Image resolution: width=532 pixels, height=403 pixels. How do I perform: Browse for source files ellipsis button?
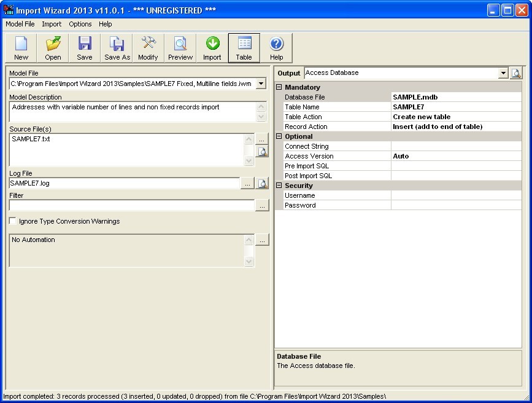[x=262, y=139]
